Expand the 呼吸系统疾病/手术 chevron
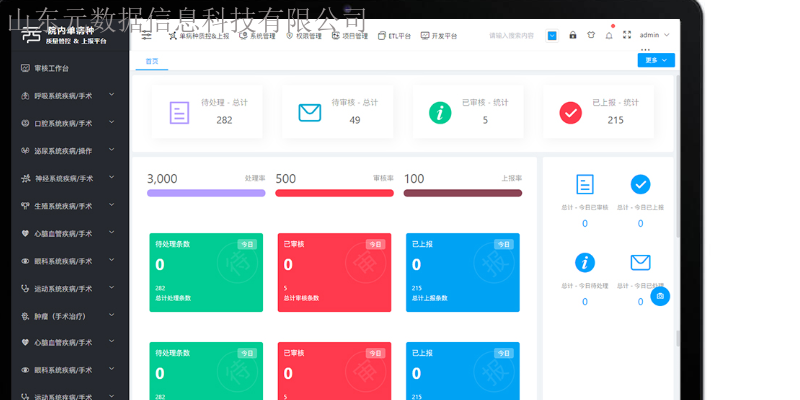Screen dimensions: 800x400 click(x=112, y=94)
